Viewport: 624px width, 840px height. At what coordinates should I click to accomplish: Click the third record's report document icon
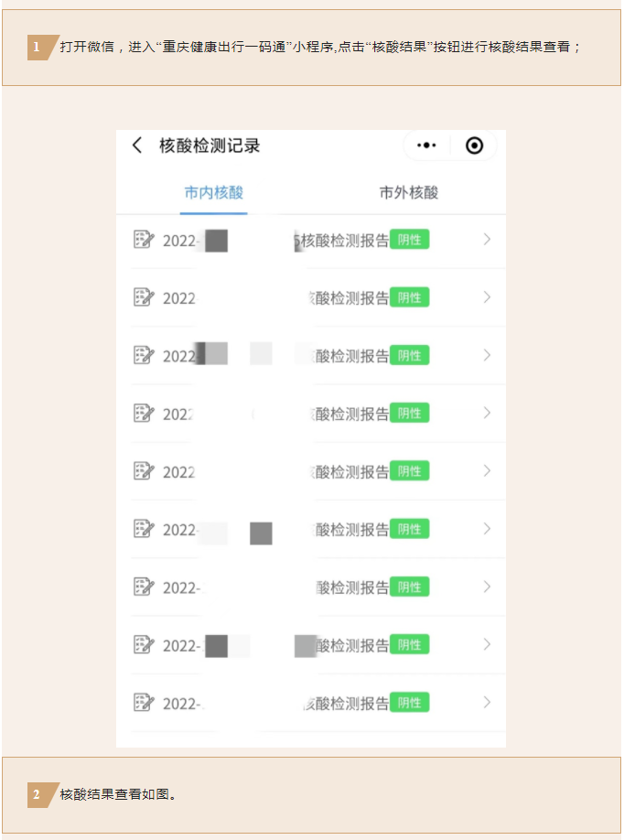pyautogui.click(x=144, y=355)
